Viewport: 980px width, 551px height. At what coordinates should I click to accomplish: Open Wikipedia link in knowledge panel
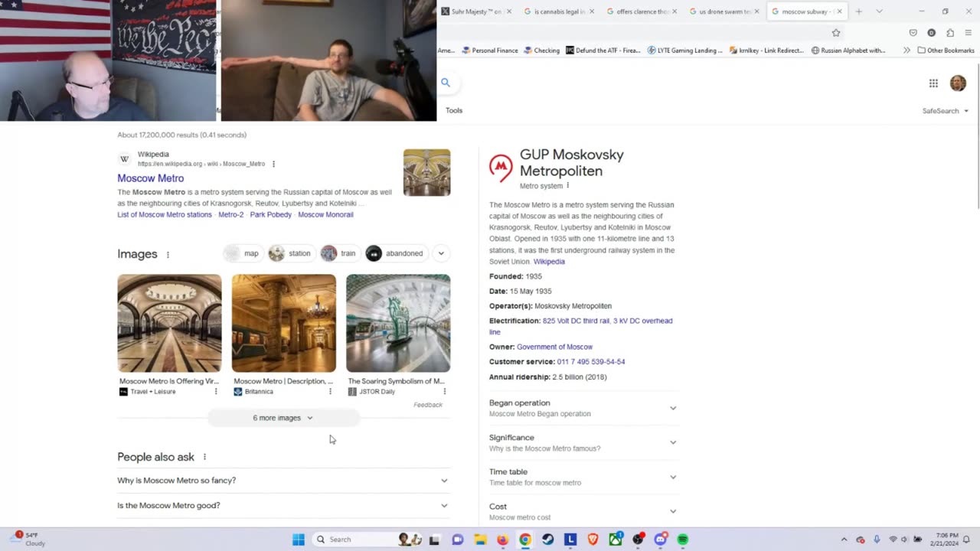point(549,262)
